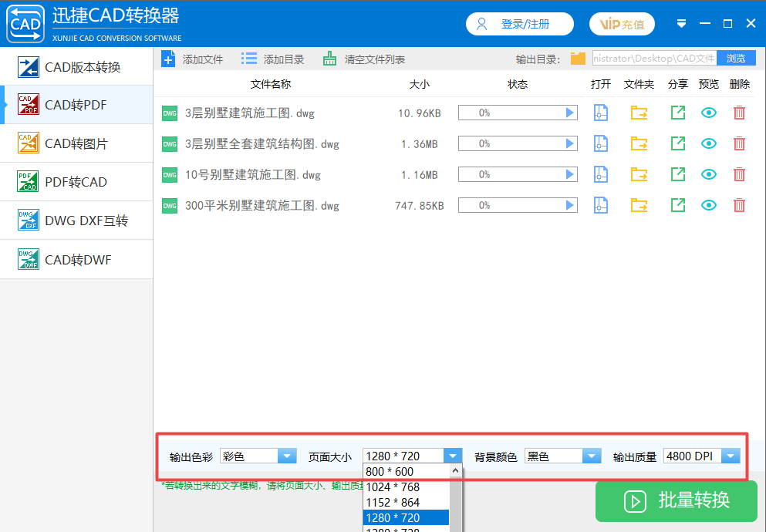Preview the 10号别墅建筑施工图.dwg drawing
The width and height of the screenshot is (766, 532).
tap(708, 175)
